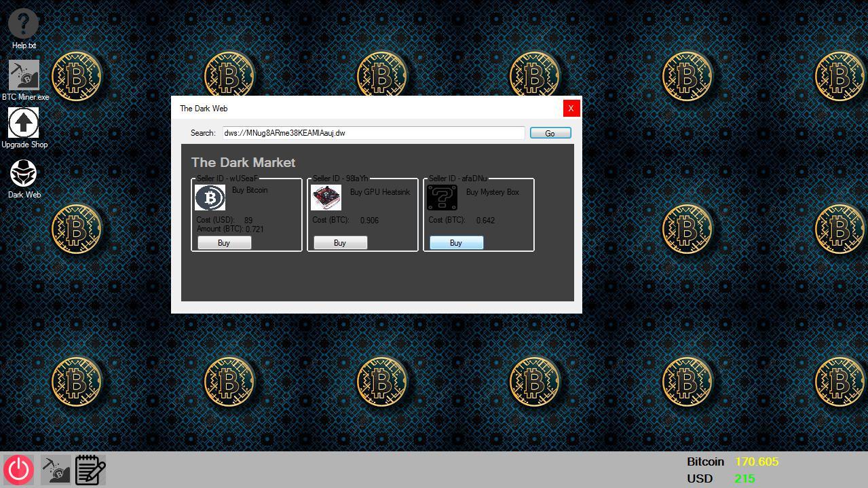Launch BTC Miner.exe from desktop
This screenshot has width=868, height=488.
pyautogui.click(x=24, y=75)
